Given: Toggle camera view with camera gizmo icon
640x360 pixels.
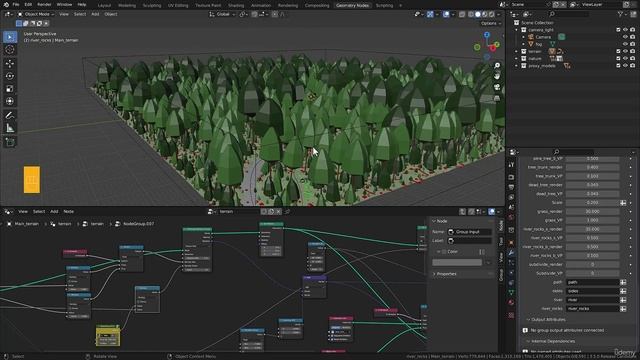Looking at the screenshot, I should point(497,87).
